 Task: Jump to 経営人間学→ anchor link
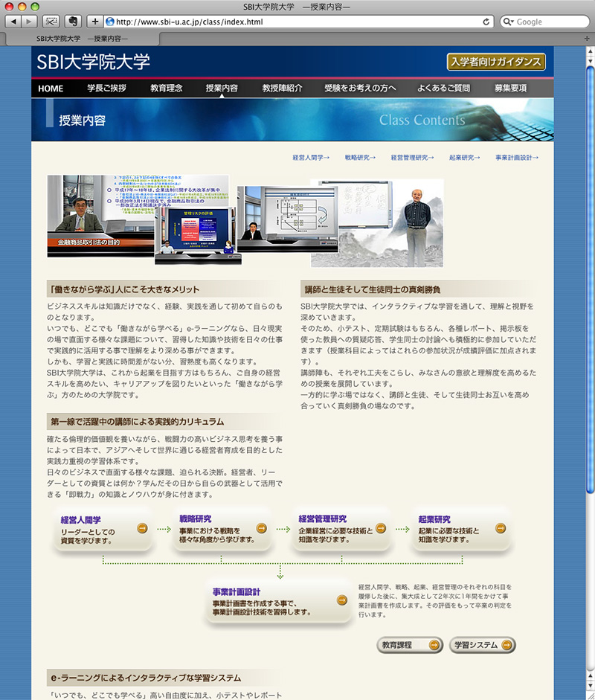(311, 158)
